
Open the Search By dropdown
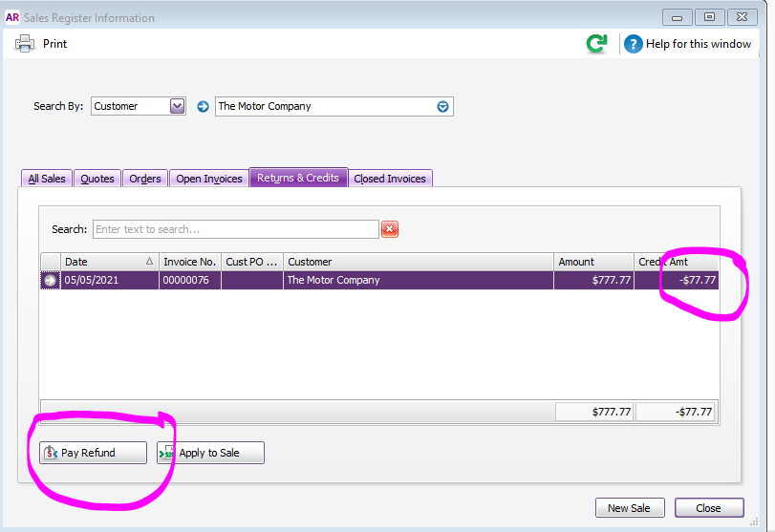pos(177,106)
